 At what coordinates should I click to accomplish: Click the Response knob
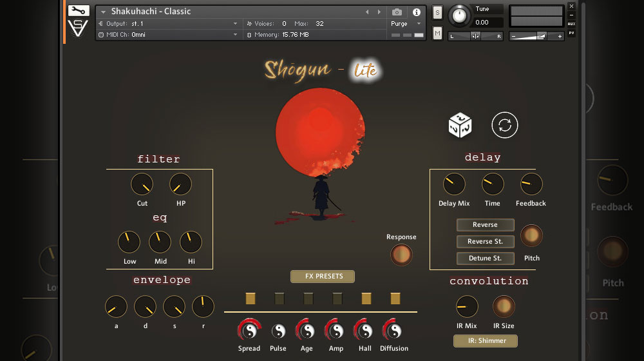pyautogui.click(x=401, y=255)
